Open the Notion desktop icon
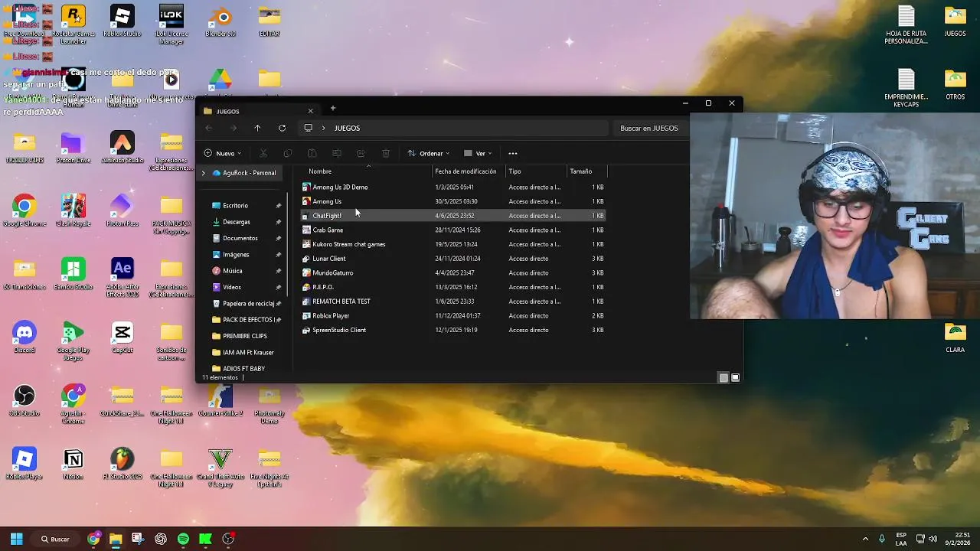Image resolution: width=980 pixels, height=551 pixels. point(73,464)
